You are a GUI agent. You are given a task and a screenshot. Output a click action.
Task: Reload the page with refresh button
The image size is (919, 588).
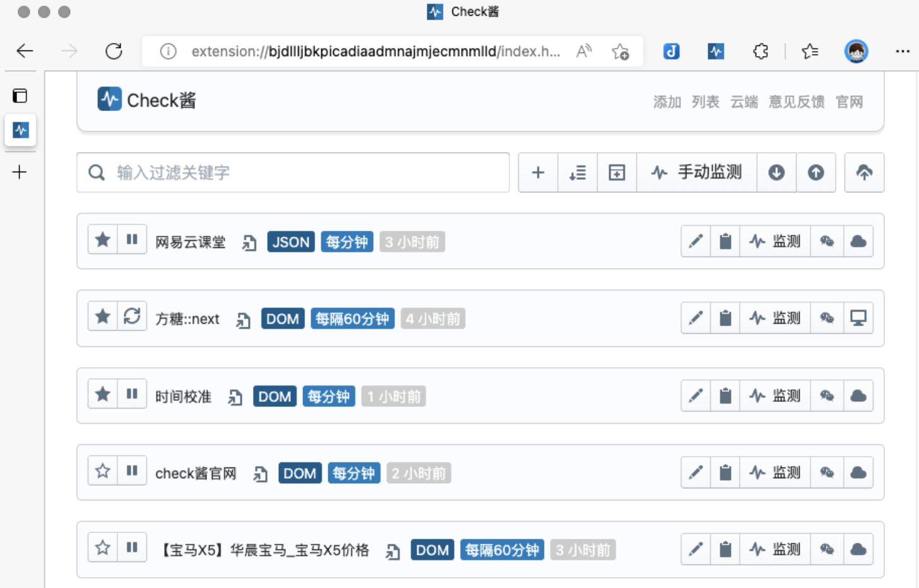[114, 51]
